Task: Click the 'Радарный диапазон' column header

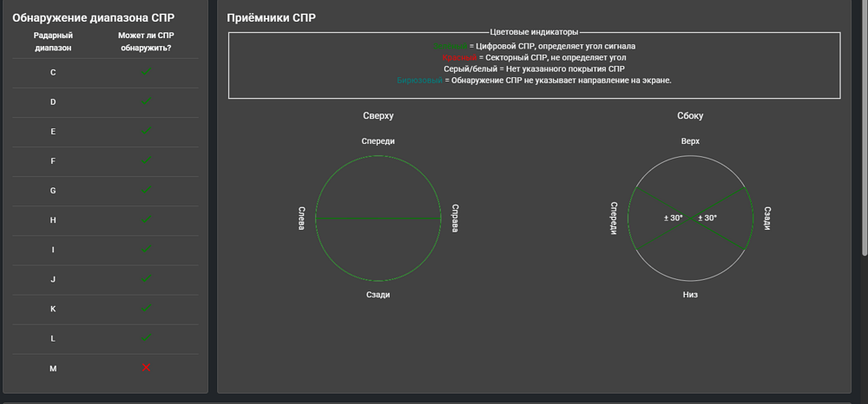Action: pyautogui.click(x=53, y=42)
